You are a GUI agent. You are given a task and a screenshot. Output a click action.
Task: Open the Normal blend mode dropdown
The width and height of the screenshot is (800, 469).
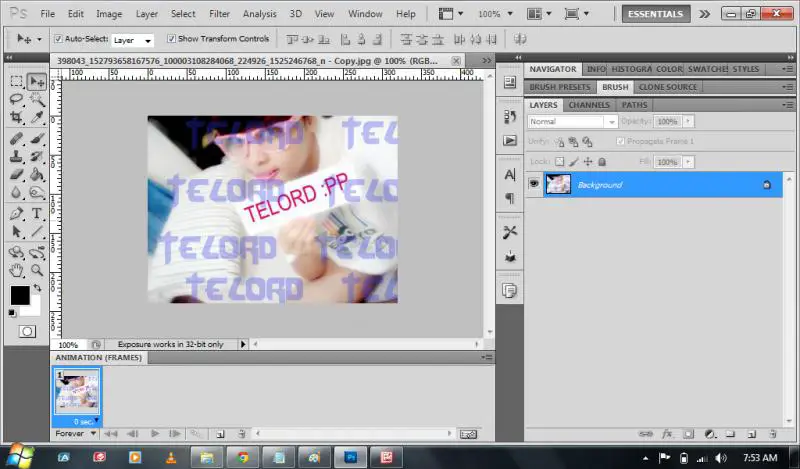click(x=572, y=121)
